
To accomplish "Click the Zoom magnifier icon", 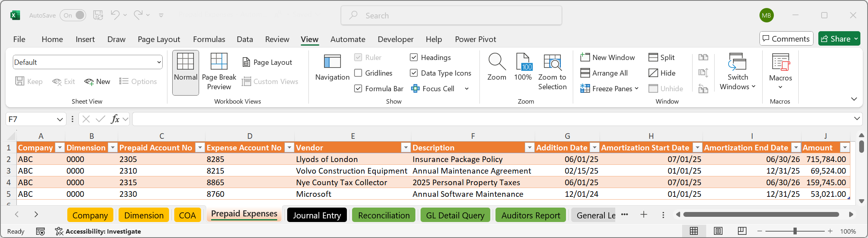I will pyautogui.click(x=497, y=62).
